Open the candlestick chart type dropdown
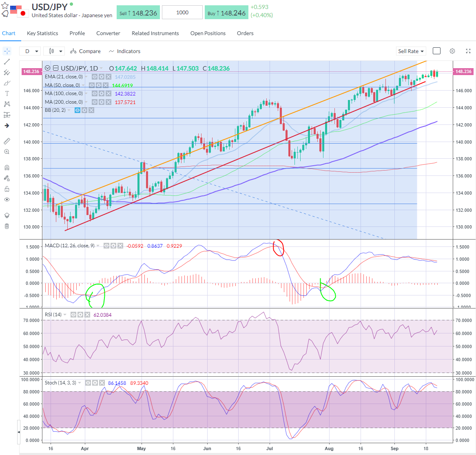 click(x=54, y=51)
